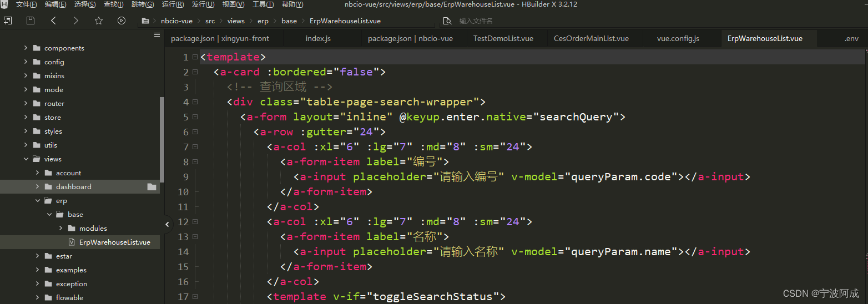The width and height of the screenshot is (868, 304).
Task: Click the save file icon
Action: point(31,21)
